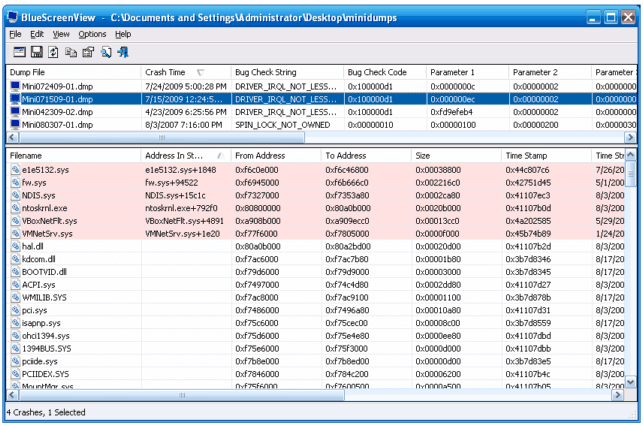Sort by Parameter 1 column header
The height and width of the screenshot is (426, 643).
point(467,72)
